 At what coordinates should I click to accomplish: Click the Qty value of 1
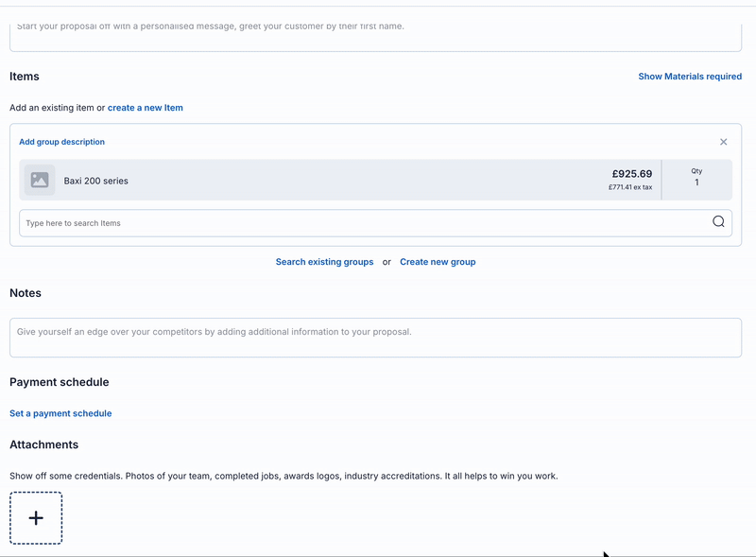tap(696, 183)
